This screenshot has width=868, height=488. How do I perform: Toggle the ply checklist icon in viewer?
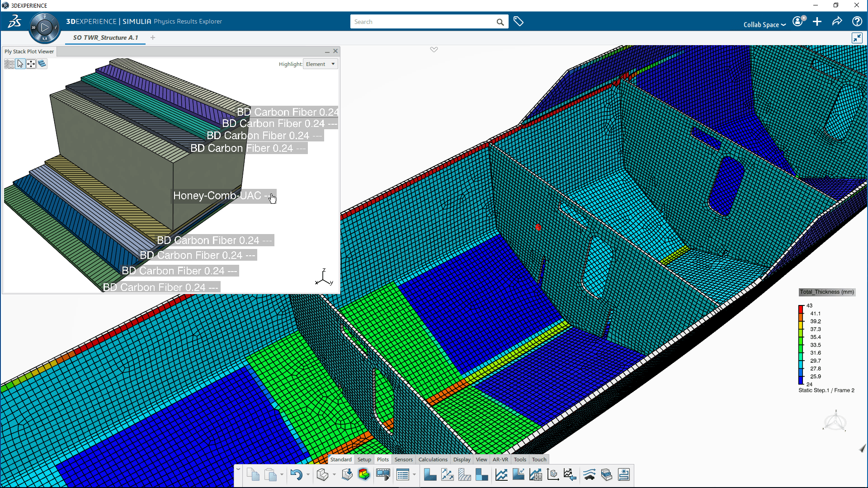point(9,64)
